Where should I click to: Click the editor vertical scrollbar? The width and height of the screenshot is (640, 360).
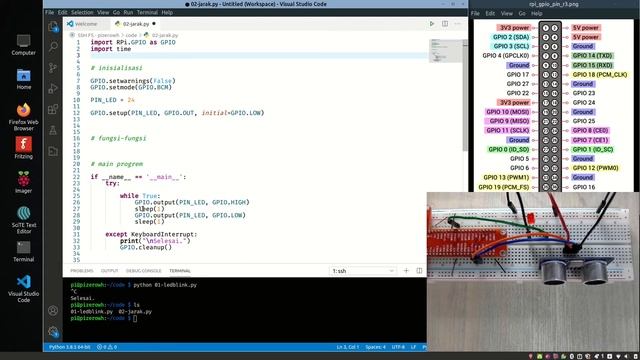point(465,96)
